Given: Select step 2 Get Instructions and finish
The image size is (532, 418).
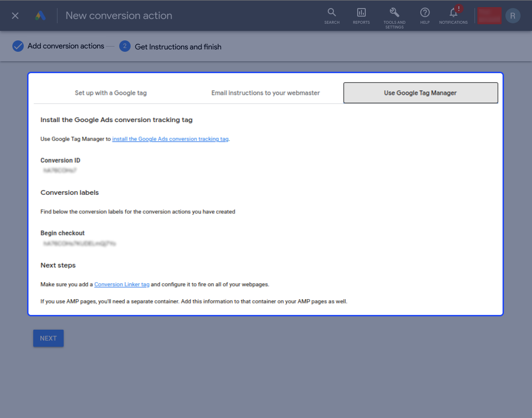Looking at the screenshot, I should coord(171,47).
